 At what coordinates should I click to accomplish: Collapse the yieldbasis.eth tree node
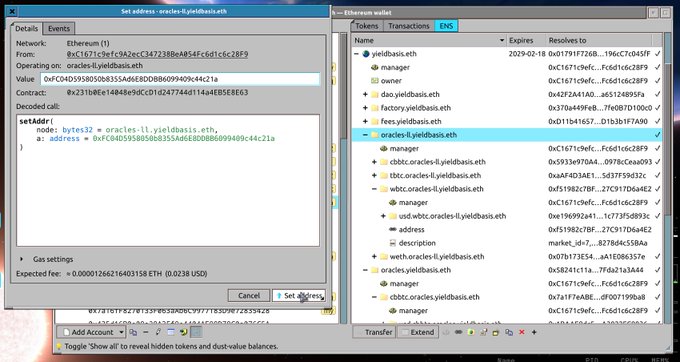(356, 54)
